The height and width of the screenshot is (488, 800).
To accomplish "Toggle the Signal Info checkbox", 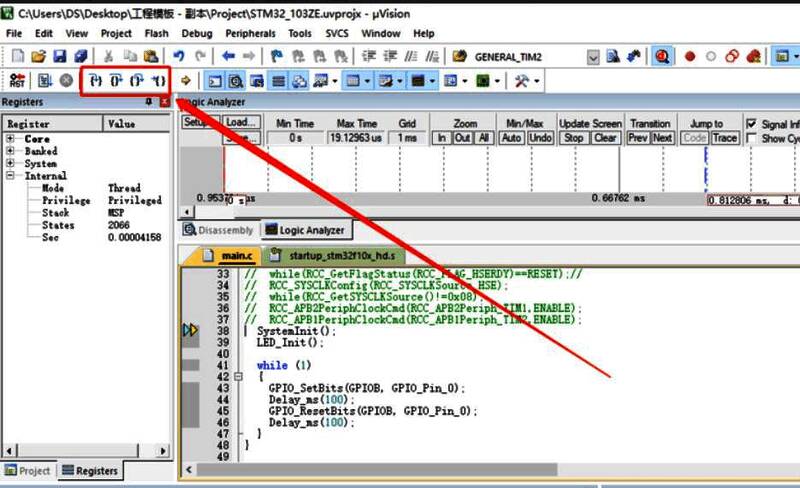I will pos(752,124).
